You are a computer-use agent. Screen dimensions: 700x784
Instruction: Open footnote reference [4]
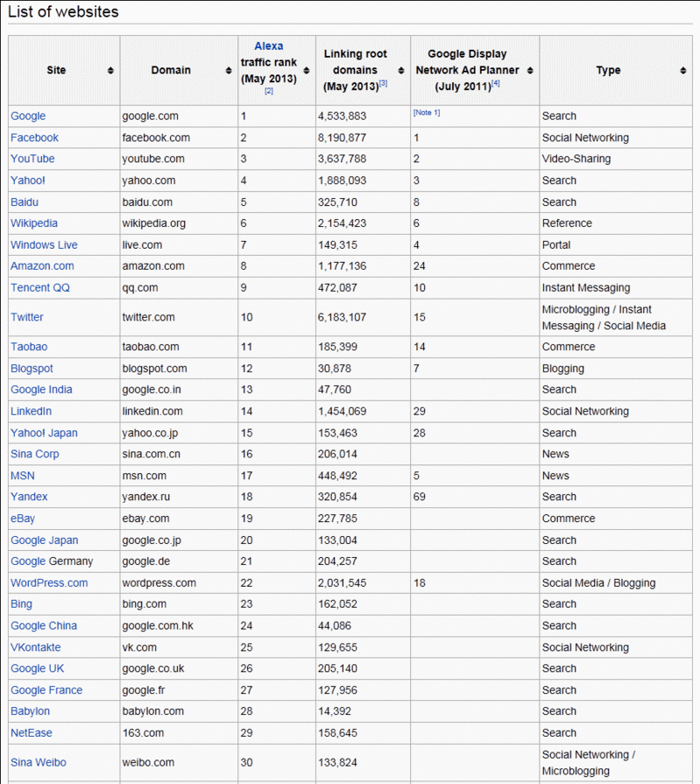pos(495,83)
